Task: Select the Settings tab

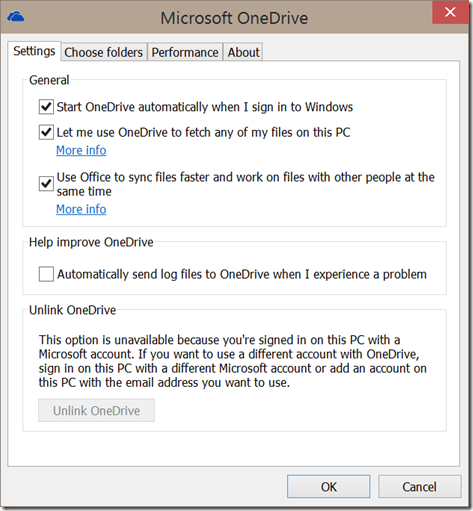Action: coord(34,51)
